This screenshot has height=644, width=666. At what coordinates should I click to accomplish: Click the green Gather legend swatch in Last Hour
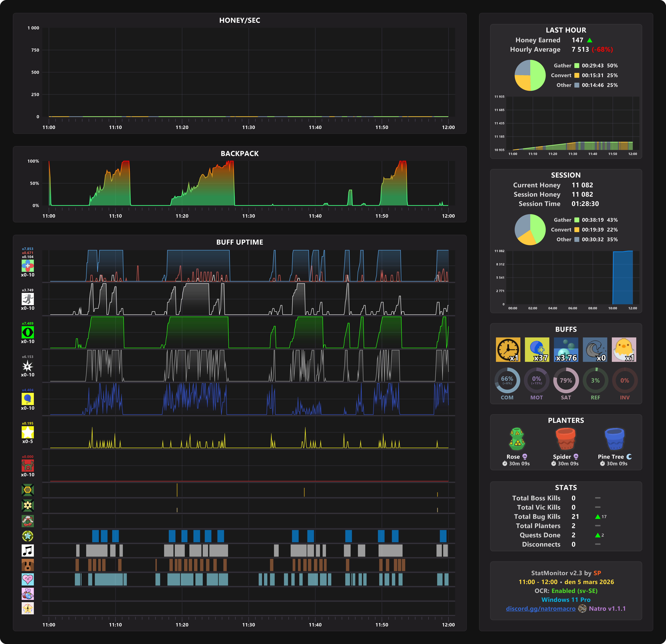(577, 66)
